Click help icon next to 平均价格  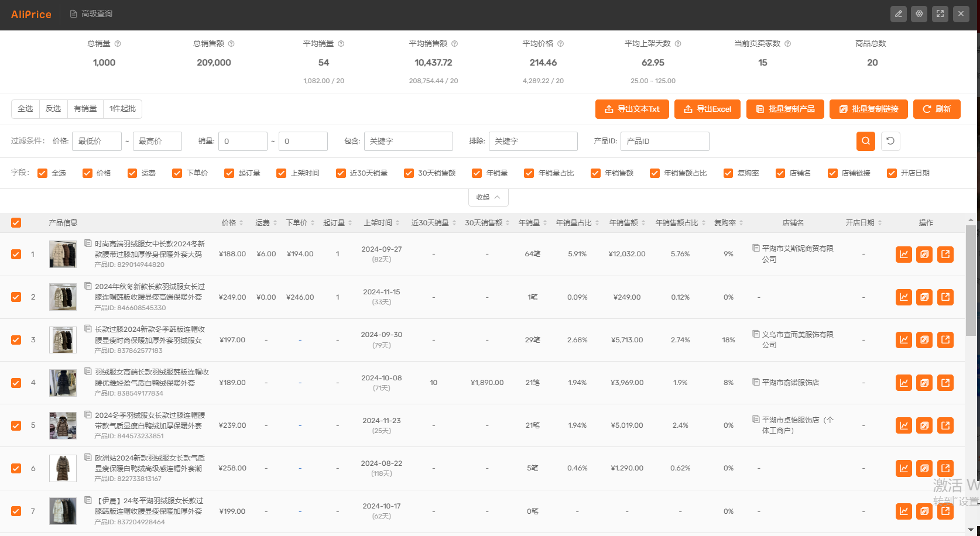pos(560,43)
